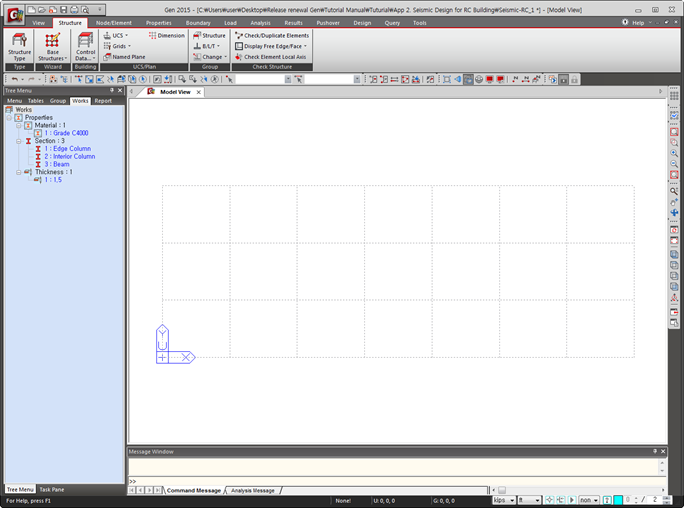Close the Model View tab
Image resolution: width=684 pixels, height=508 pixels.
[x=199, y=92]
